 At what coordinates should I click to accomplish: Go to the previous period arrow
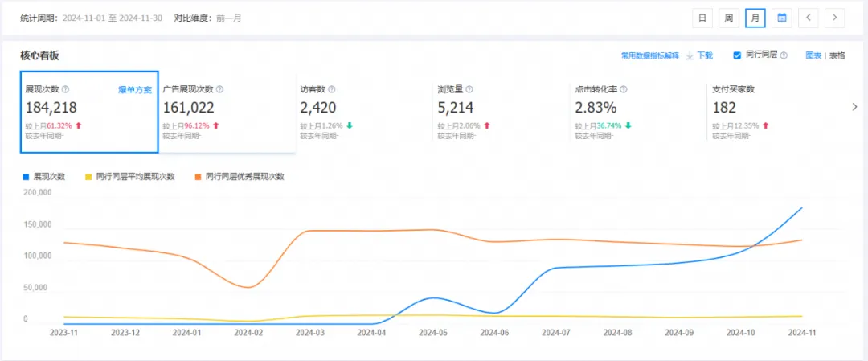(x=809, y=18)
